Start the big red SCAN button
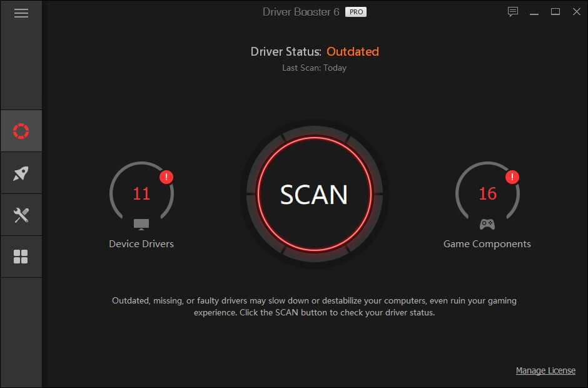 (314, 194)
